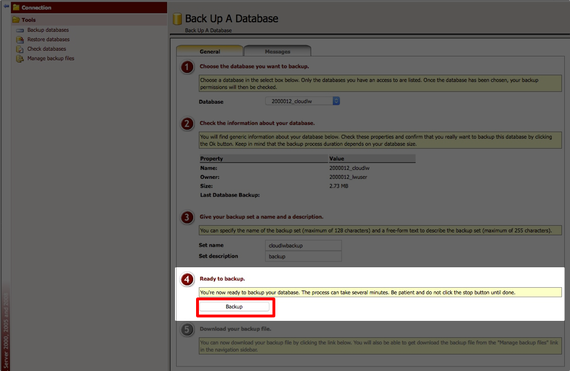Click the Tools folder icon
570x371 pixels.
16,20
